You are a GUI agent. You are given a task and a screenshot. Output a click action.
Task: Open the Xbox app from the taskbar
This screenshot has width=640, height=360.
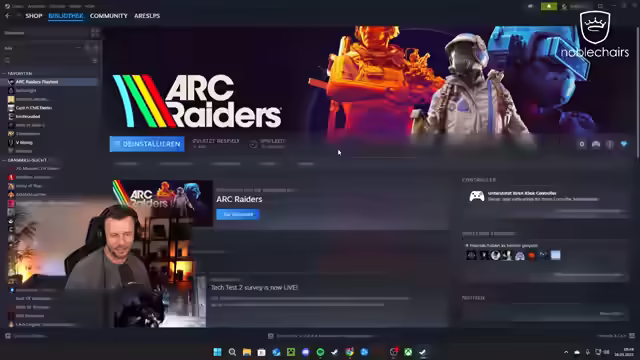(x=408, y=352)
